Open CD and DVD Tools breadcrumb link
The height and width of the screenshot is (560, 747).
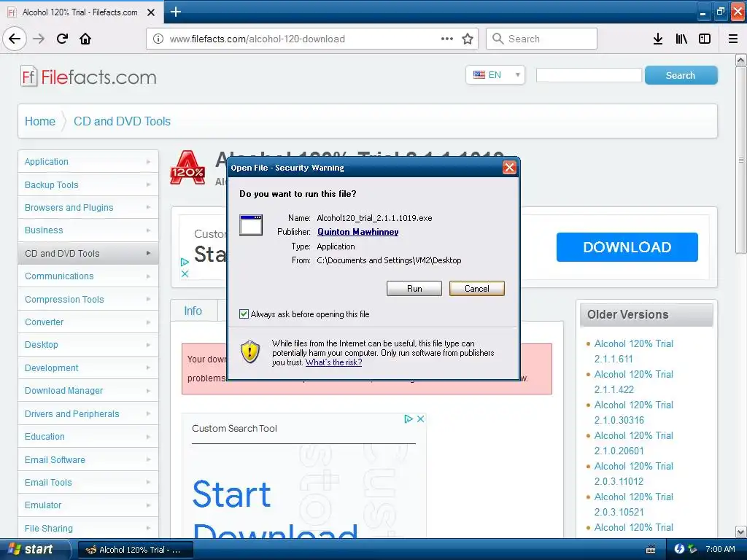pos(122,121)
